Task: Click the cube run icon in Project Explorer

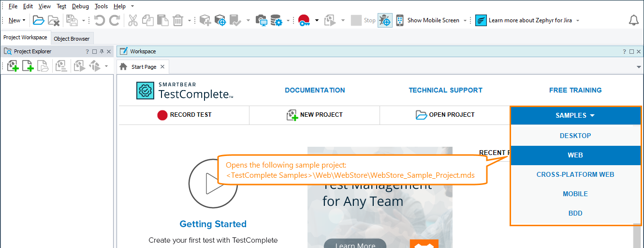Action: coord(94,66)
